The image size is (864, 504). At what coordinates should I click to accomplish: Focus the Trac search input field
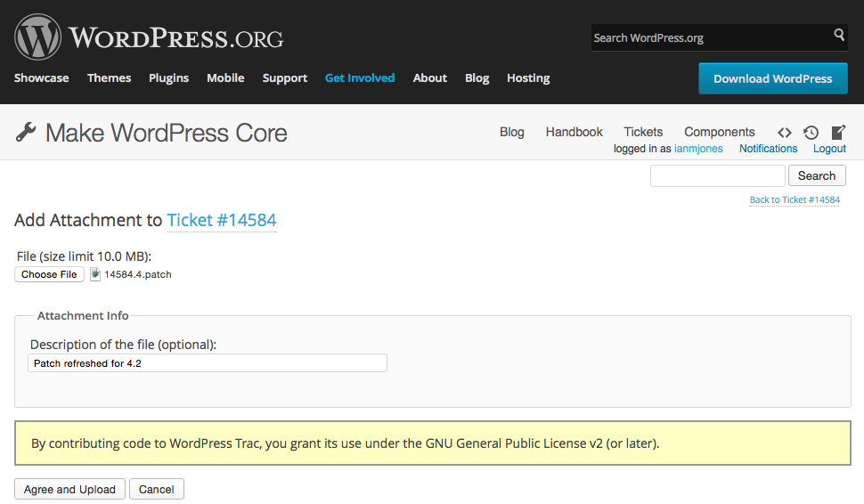coord(717,175)
